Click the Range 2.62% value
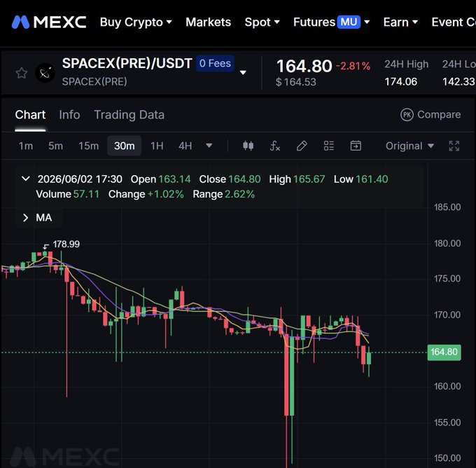Viewport: 476px width, 468px height. coord(239,194)
